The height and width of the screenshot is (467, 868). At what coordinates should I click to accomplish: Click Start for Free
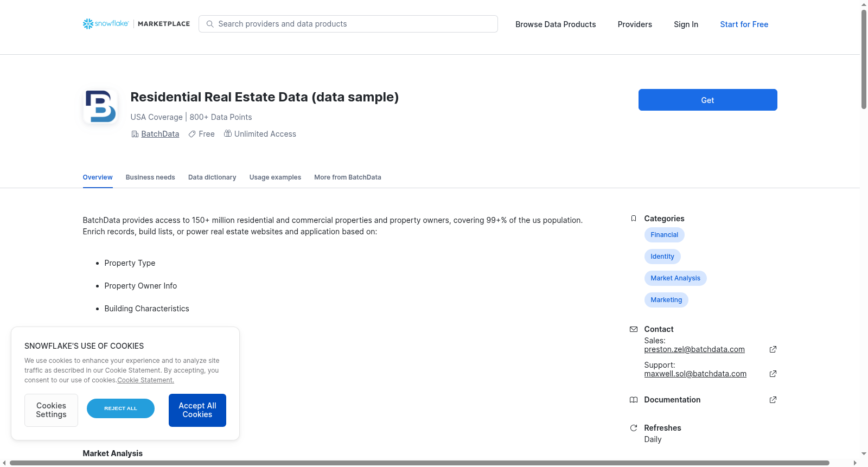tap(744, 24)
